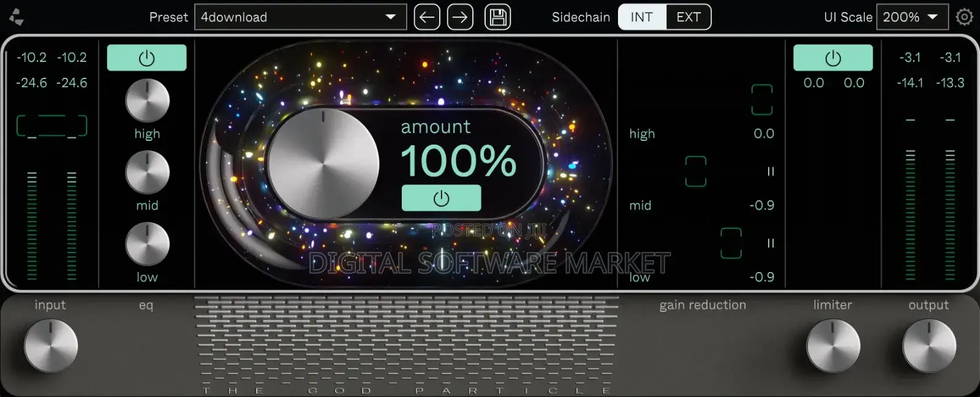Click the mid band gain reduction bracket

click(x=696, y=172)
